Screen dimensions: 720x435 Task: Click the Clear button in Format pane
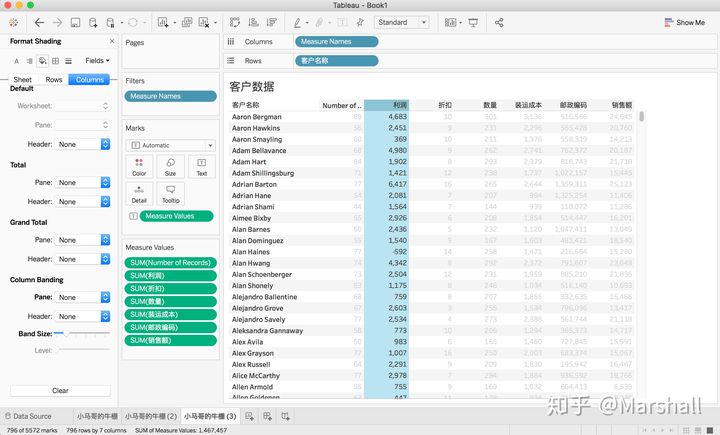60,390
